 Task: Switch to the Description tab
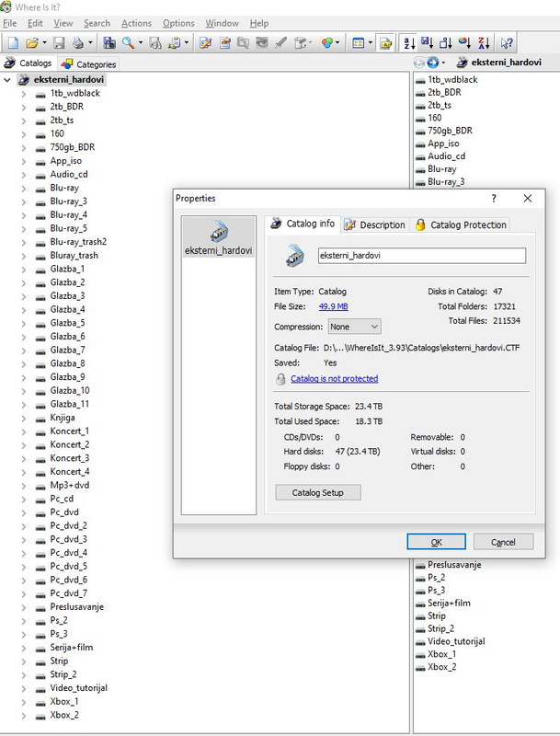click(375, 224)
